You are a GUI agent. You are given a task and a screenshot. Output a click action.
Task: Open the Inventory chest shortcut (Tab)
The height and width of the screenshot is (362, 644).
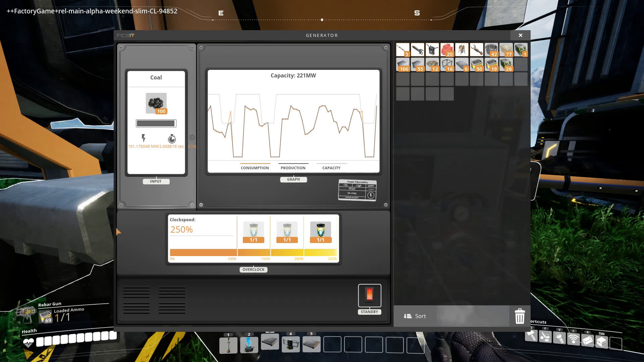tap(601, 342)
